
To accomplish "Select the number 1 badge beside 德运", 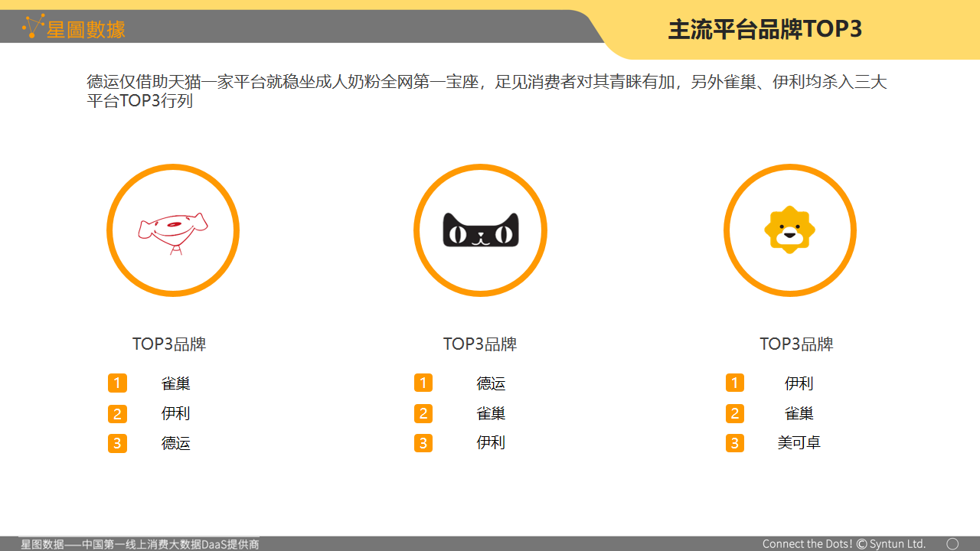I will [423, 383].
